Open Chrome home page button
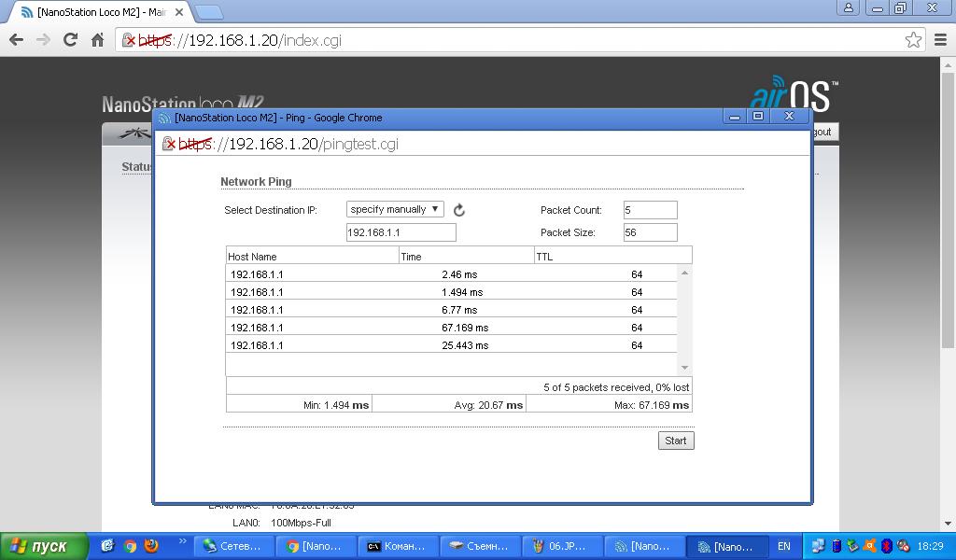This screenshot has height=560, width=956. 97,40
